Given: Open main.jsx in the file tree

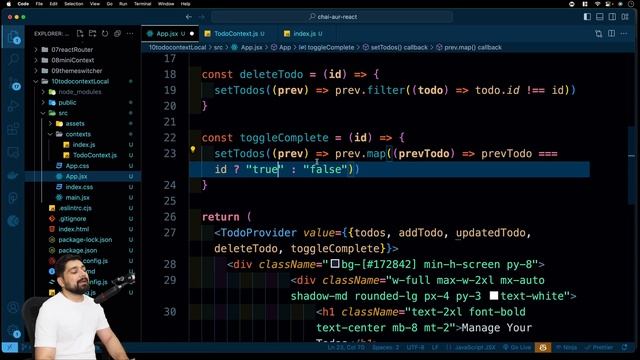Looking at the screenshot, I should coord(78,198).
